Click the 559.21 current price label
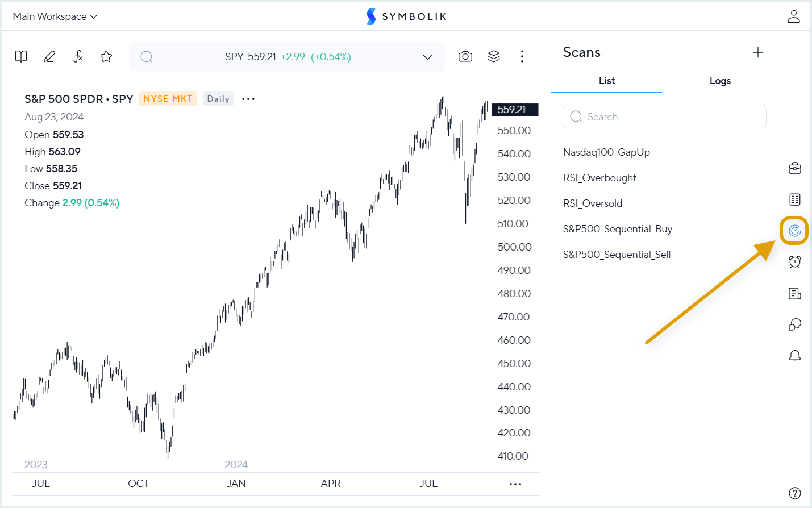Viewport: 812px width, 508px height. (515, 110)
